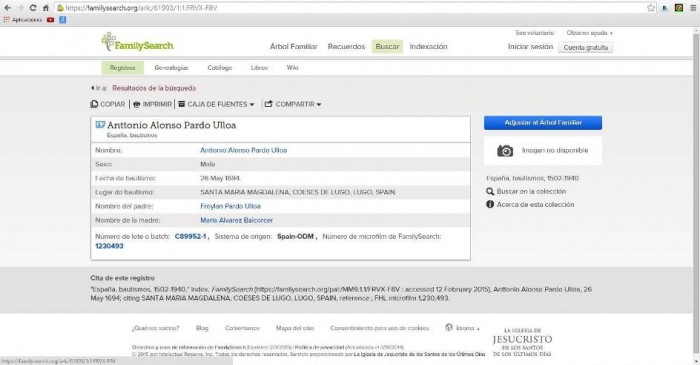Click the Jesucristo church logo
Image resolution: width=700 pixels, height=365 pixels.
(x=522, y=343)
